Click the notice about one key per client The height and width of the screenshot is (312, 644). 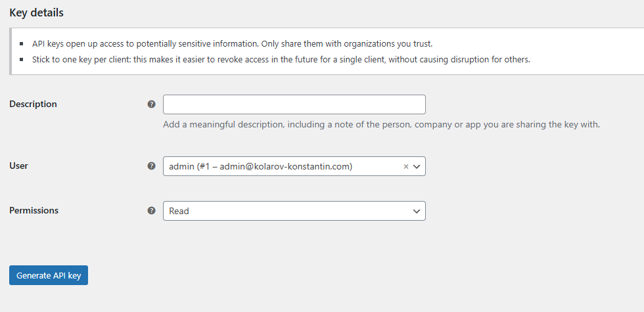[281, 59]
